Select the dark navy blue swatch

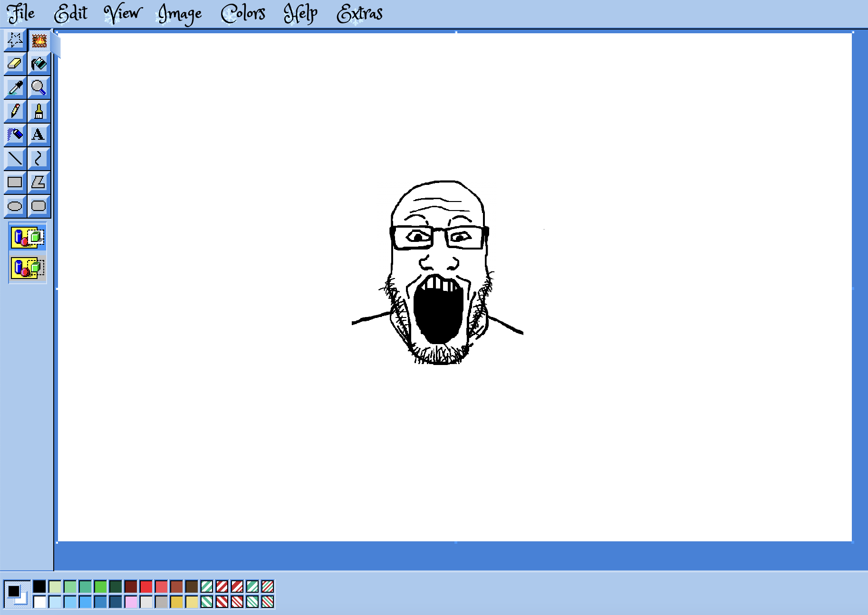(116, 602)
